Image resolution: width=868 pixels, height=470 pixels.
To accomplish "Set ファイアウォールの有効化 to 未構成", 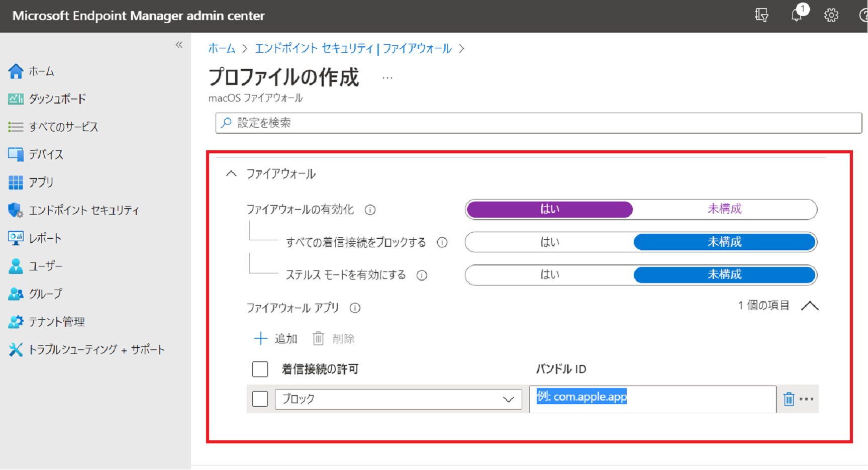I will 724,209.
